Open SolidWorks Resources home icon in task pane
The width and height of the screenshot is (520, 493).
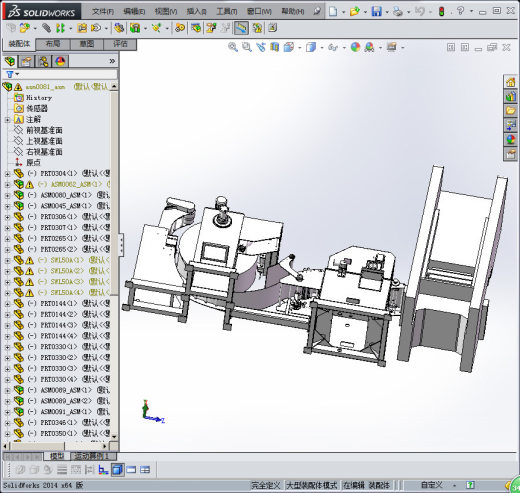(510, 82)
